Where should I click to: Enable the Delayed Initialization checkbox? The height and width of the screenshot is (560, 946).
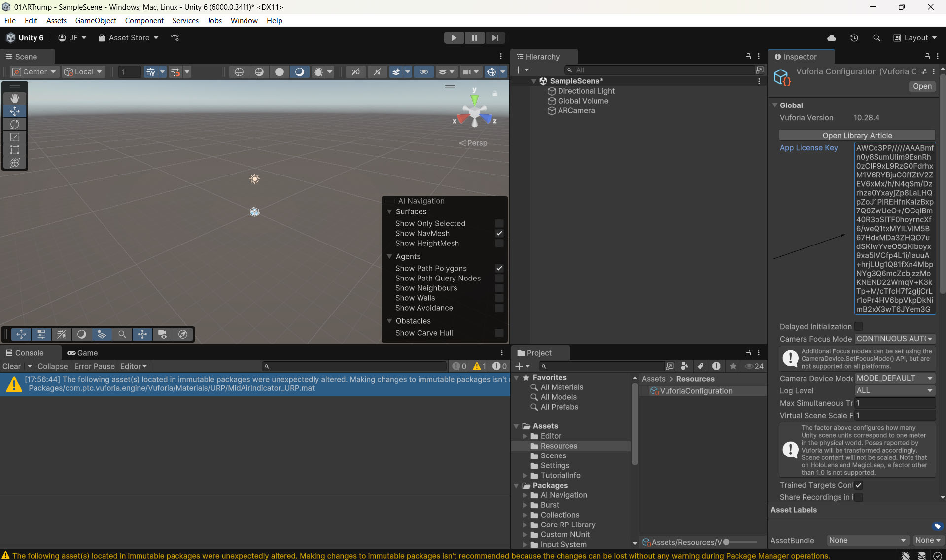click(x=858, y=326)
